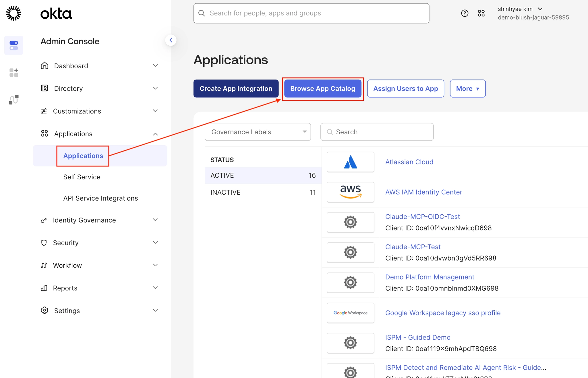Click the Create App Integration button
Image resolution: width=588 pixels, height=378 pixels.
pos(236,89)
